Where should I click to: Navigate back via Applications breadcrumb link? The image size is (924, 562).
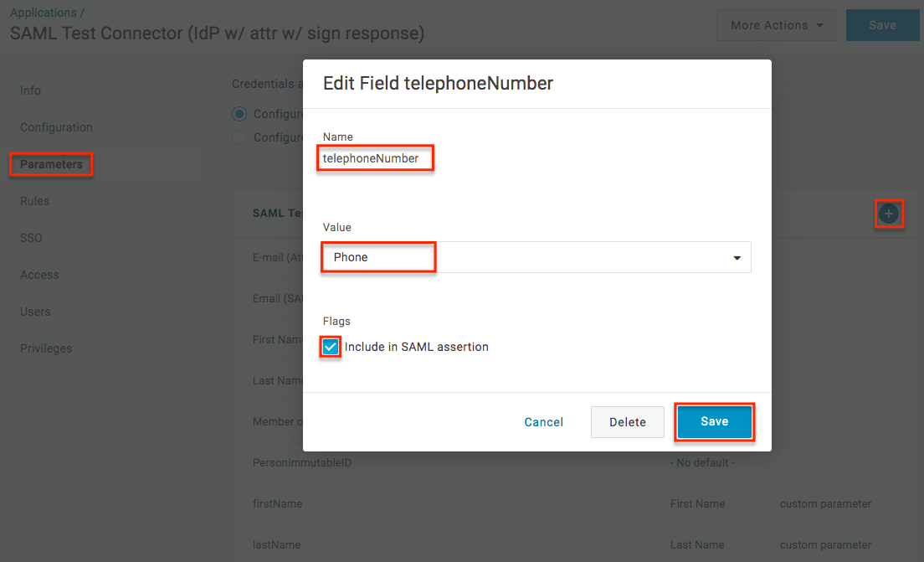pos(41,12)
